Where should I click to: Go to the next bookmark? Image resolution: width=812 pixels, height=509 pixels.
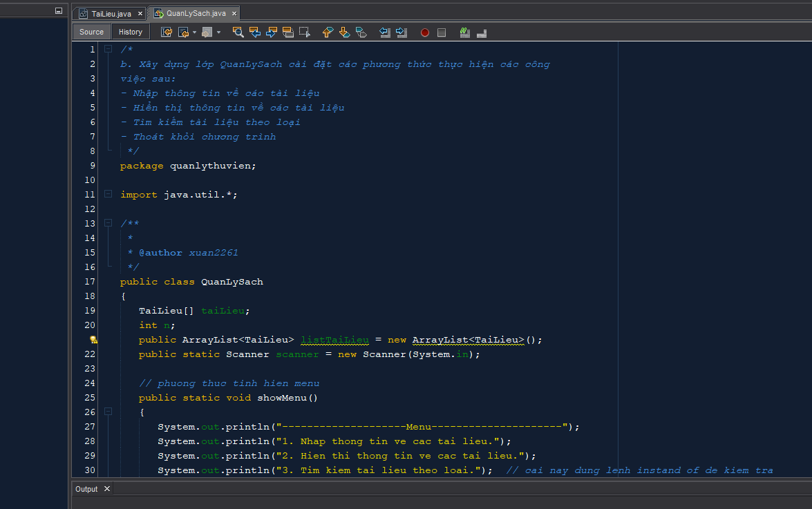345,32
